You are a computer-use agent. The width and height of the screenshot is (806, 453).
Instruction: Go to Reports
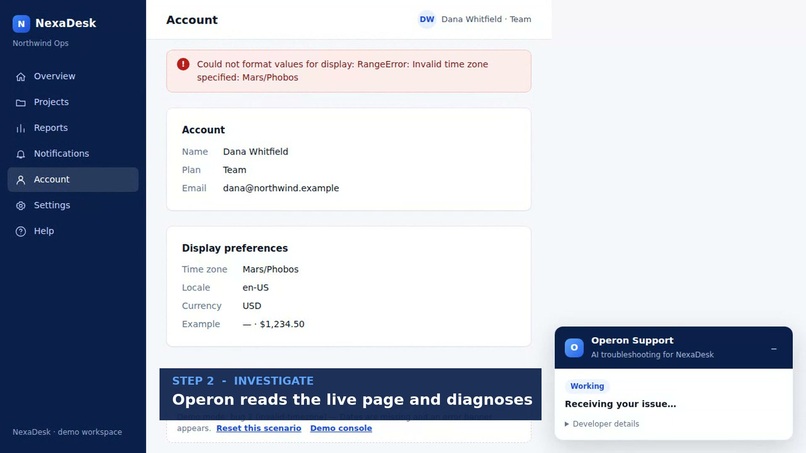coord(73,128)
